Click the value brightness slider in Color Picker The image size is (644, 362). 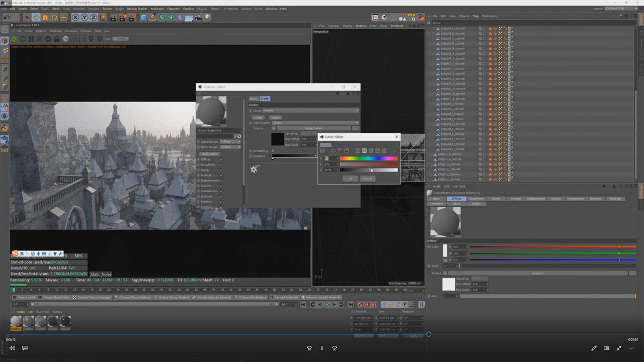point(369,170)
